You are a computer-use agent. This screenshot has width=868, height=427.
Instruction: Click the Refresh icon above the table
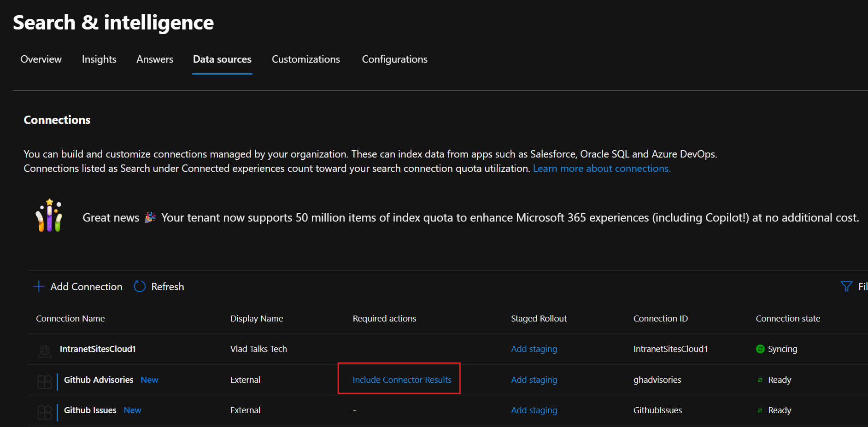pos(139,286)
